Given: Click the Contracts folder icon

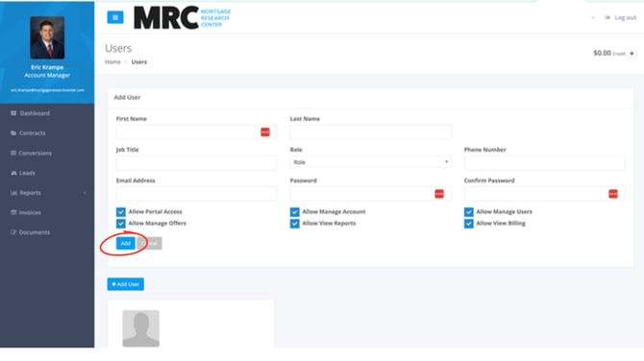Looking at the screenshot, I should (13, 132).
